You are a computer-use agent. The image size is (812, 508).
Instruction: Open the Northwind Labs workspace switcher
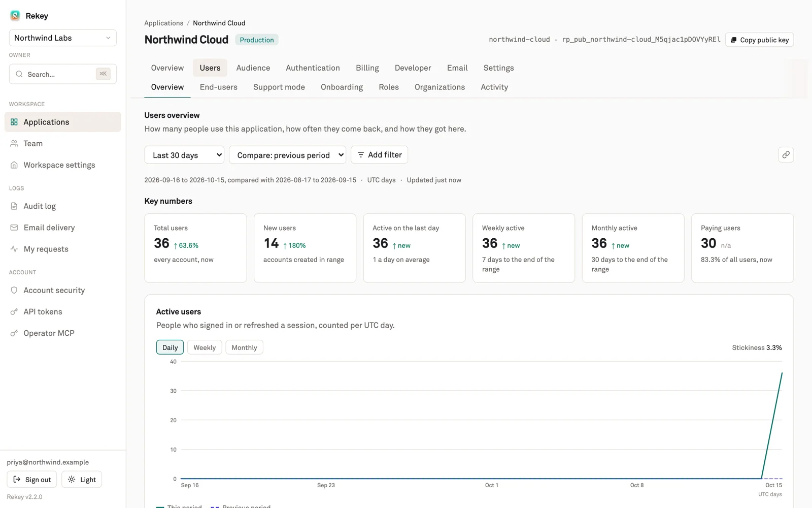[63, 38]
